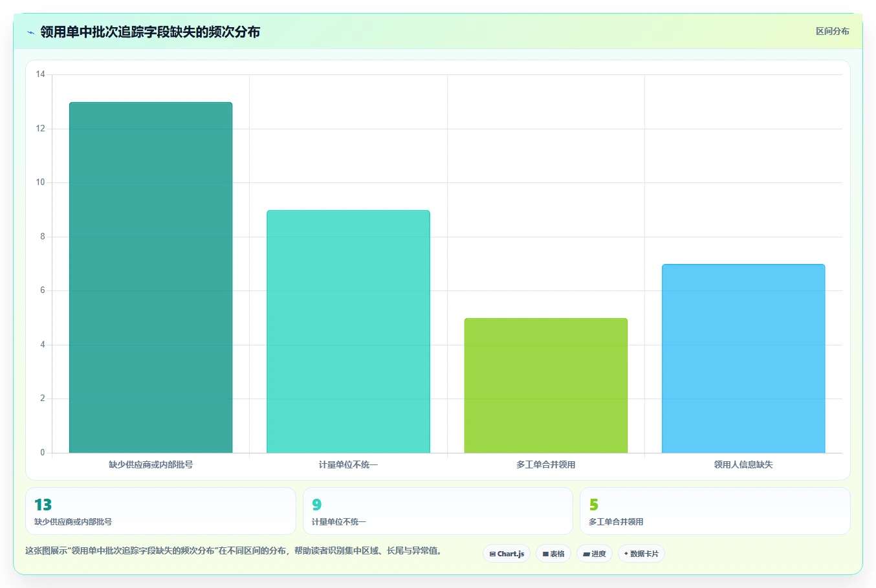
Task: Click the 区间分布 label in the header
Action: click(x=832, y=31)
